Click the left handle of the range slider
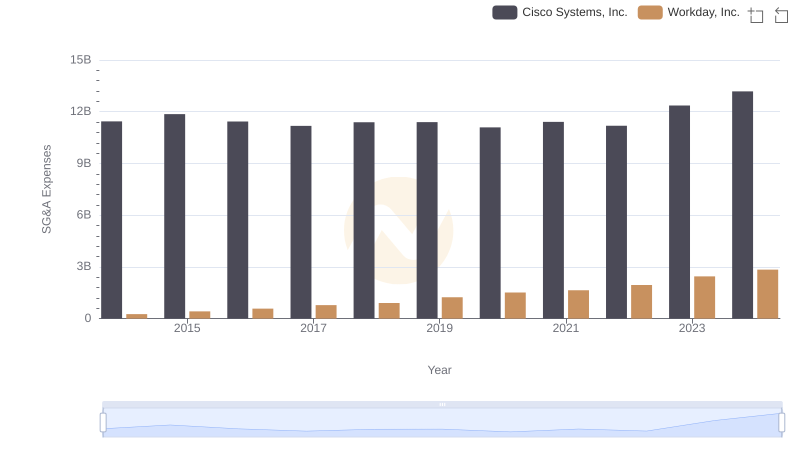 pos(103,423)
